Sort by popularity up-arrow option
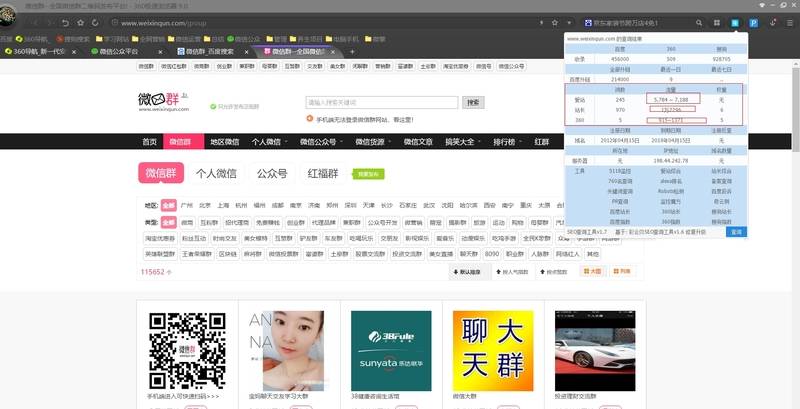This screenshot has height=409, width=800. pyautogui.click(x=512, y=272)
